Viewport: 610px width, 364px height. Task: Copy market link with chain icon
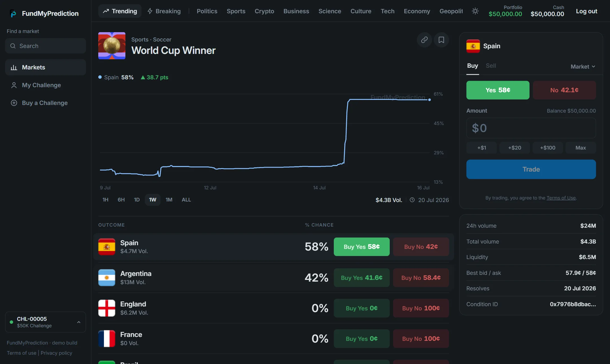click(x=424, y=40)
